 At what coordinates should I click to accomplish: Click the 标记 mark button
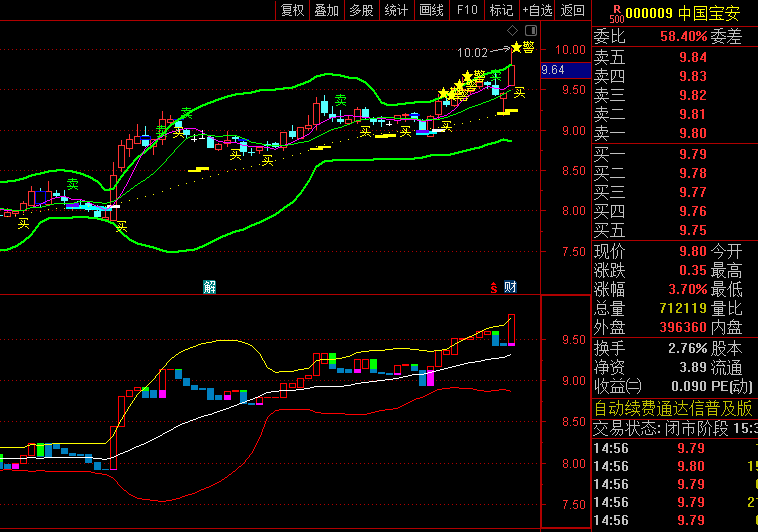tap(501, 10)
